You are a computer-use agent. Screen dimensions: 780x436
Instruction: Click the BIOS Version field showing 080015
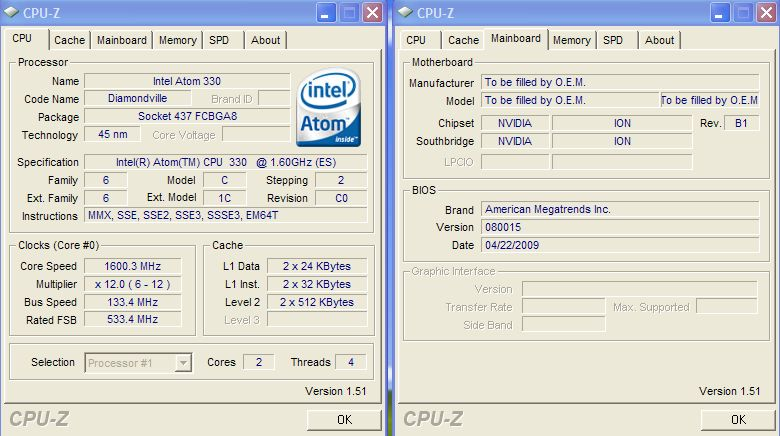(x=620, y=227)
